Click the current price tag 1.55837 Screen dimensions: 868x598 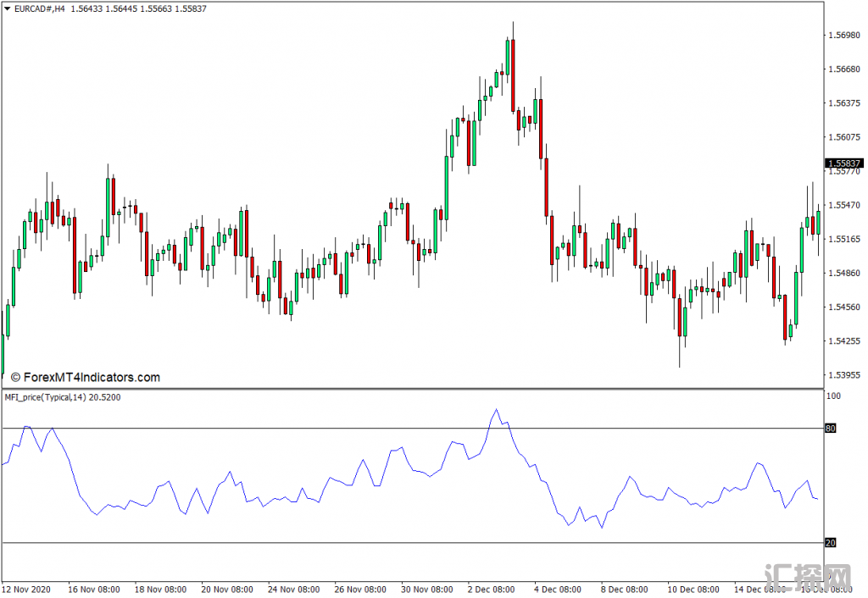point(843,163)
